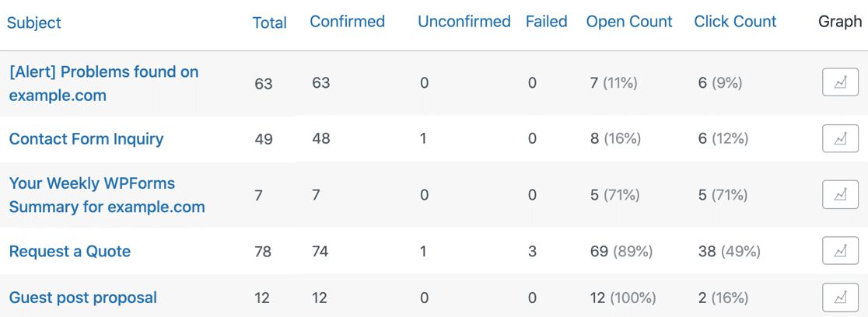
Task: Click the 38 (49%) click count cell
Action: [x=729, y=251]
